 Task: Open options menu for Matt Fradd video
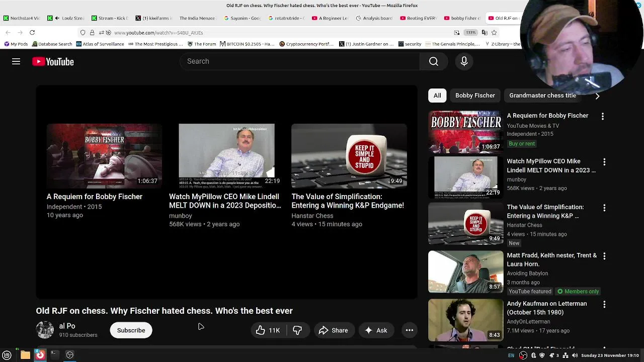click(604, 256)
